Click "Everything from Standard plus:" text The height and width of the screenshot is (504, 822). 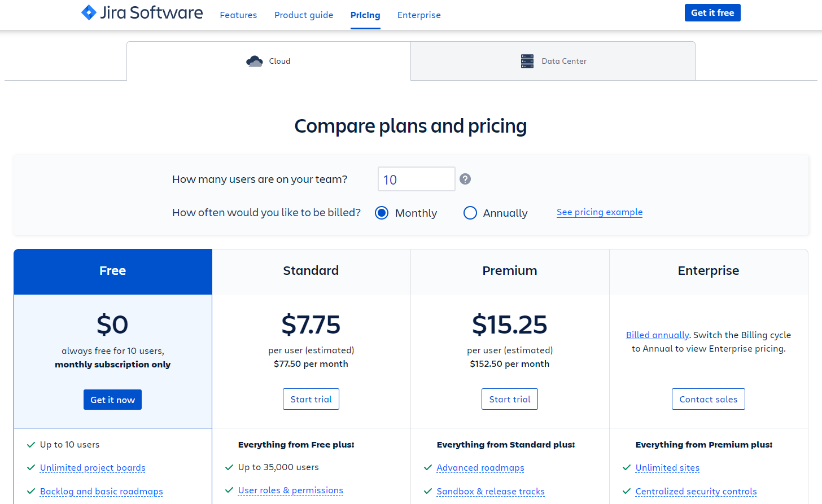click(x=506, y=445)
